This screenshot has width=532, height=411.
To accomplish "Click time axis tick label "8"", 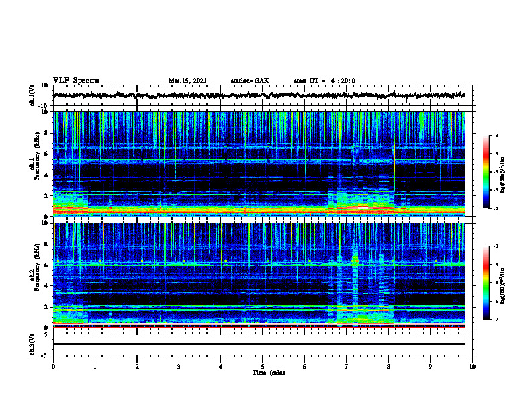I will click(388, 367).
